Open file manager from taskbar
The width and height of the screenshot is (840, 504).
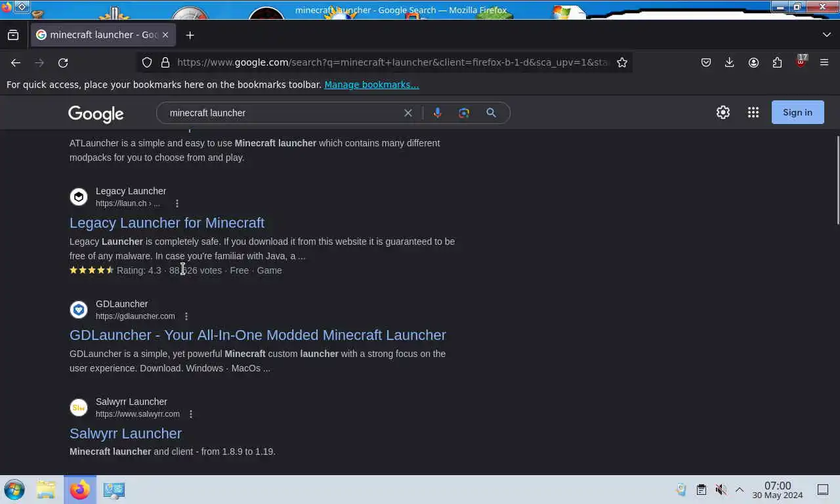[x=46, y=490]
